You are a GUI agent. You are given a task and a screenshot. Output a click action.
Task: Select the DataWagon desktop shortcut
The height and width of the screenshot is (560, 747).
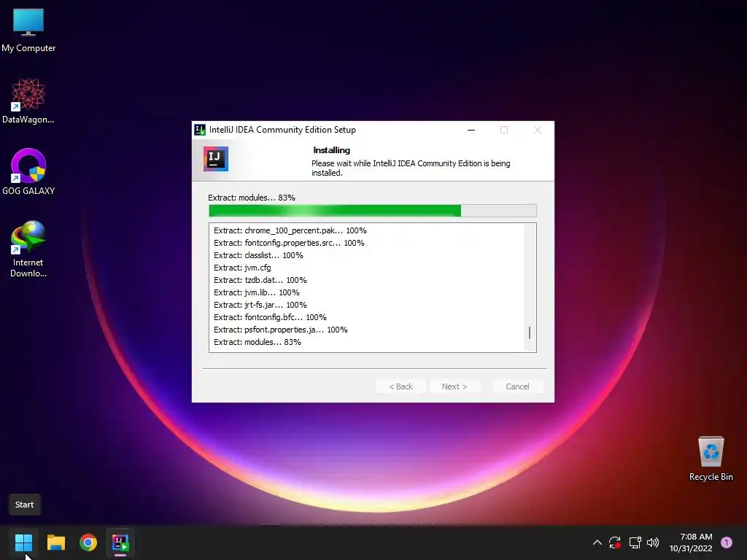point(28,101)
